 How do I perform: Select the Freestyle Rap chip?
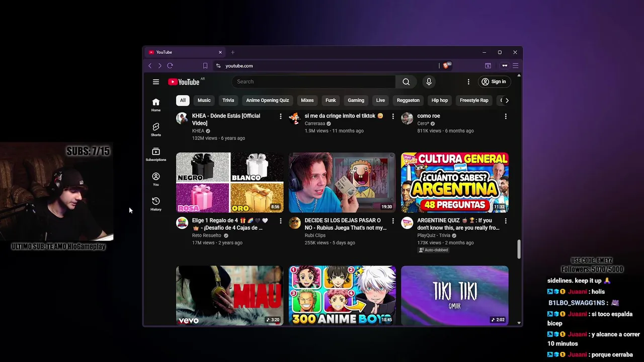[474, 100]
